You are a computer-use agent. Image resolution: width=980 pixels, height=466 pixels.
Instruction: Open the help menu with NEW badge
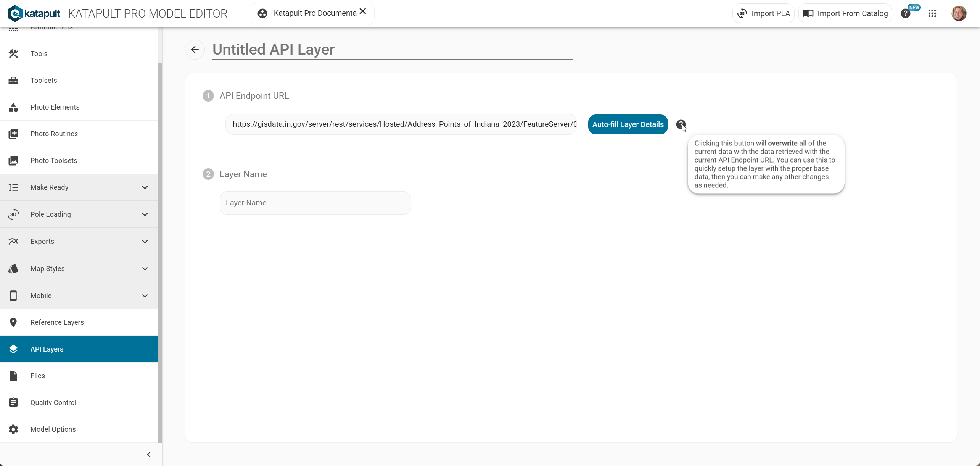pyautogui.click(x=906, y=14)
